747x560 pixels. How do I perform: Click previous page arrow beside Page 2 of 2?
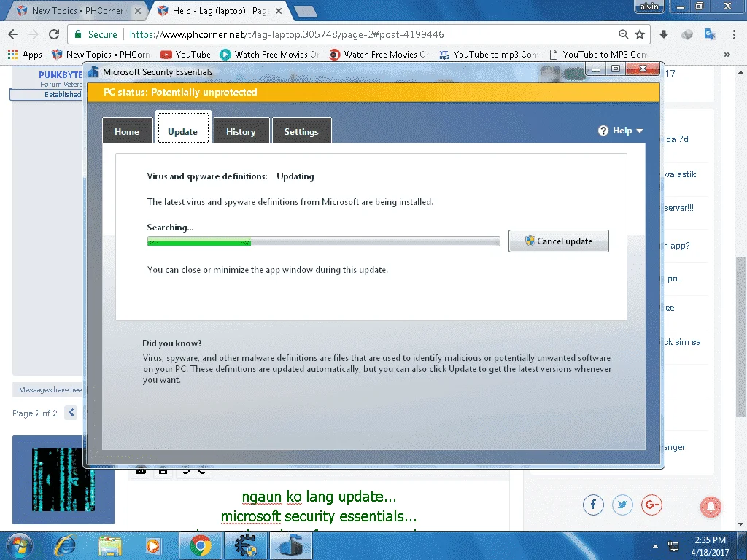point(71,413)
